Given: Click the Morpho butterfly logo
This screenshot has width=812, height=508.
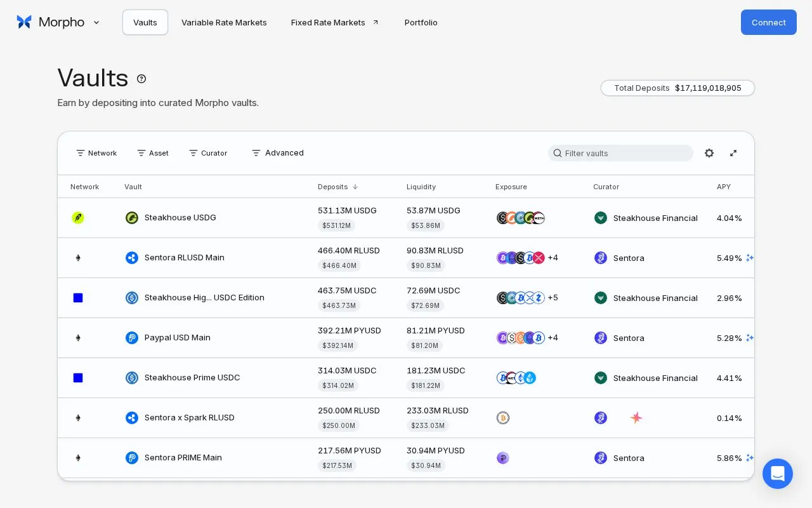Looking at the screenshot, I should pyautogui.click(x=24, y=22).
